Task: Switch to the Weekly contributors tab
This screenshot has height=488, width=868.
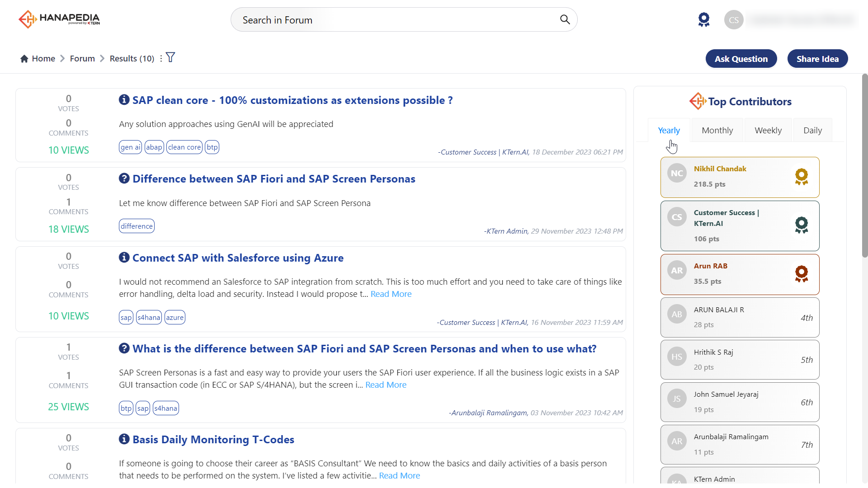Action: coord(768,130)
